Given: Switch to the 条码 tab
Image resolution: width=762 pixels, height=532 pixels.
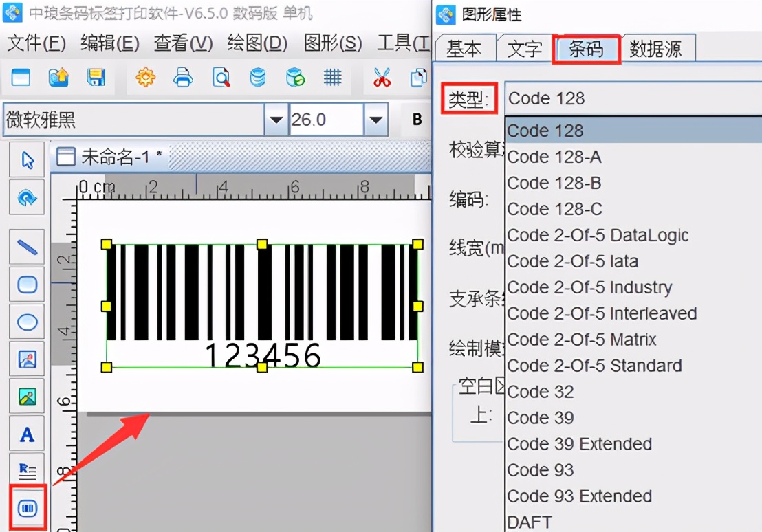Looking at the screenshot, I should click(x=585, y=47).
